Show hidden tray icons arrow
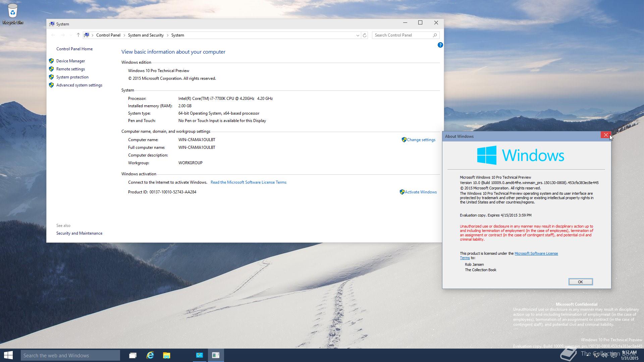644x362 pixels. (587, 355)
